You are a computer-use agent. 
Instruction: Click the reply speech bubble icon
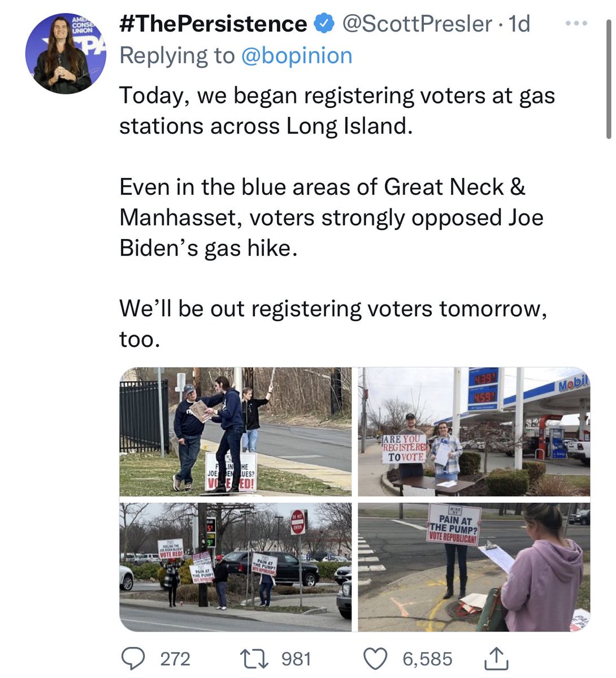coord(133,659)
